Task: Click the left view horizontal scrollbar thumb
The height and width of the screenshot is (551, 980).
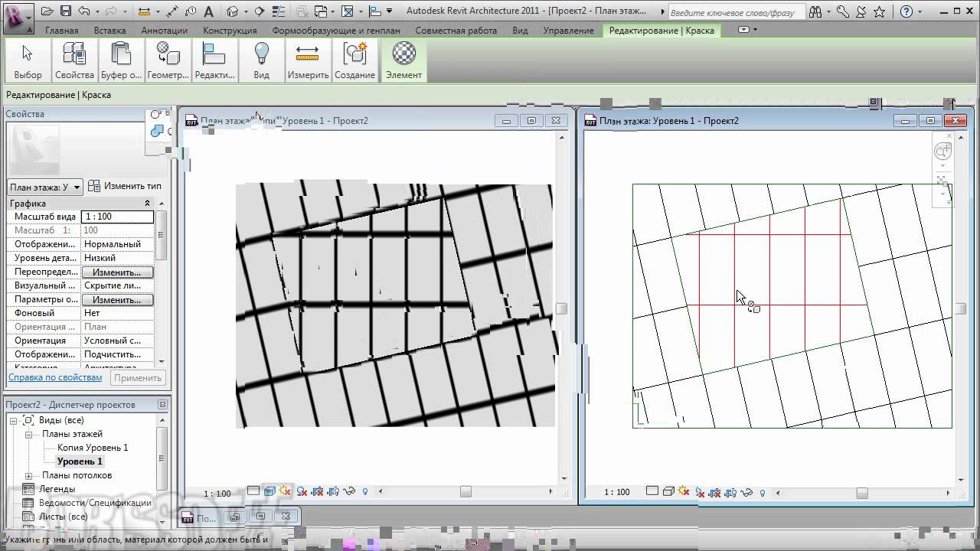Action: pyautogui.click(x=465, y=491)
